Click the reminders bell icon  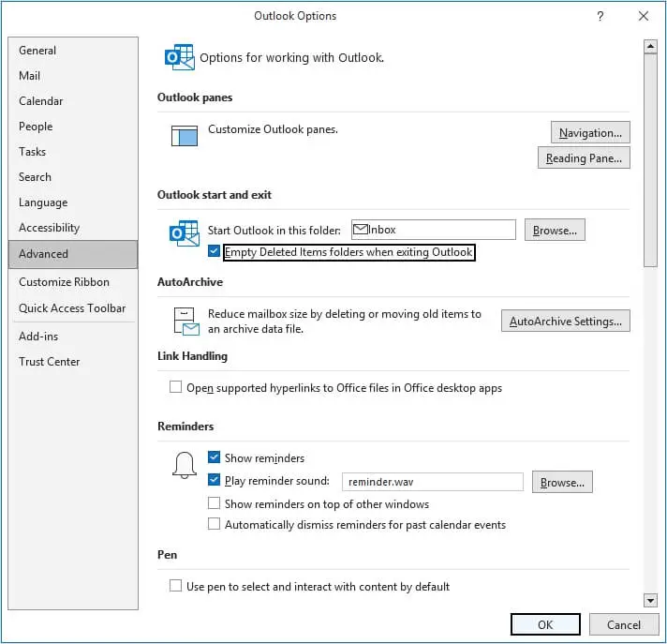185,465
